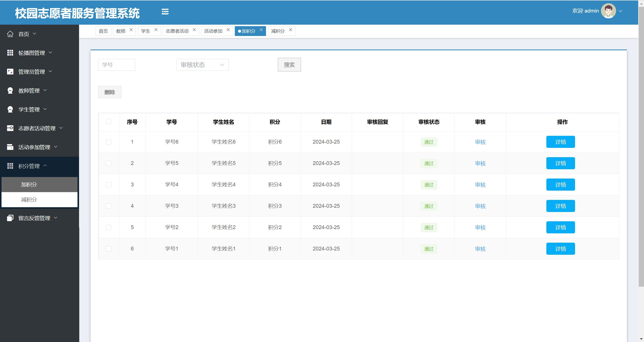This screenshot has width=644, height=342.
Task: Click the grid icon beside 轮播图管理
Action: pyautogui.click(x=10, y=53)
